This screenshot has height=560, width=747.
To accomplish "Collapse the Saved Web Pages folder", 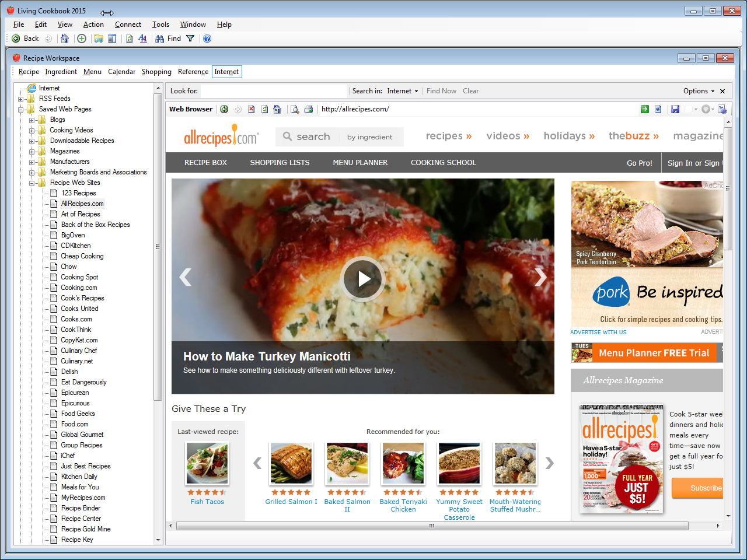I will coord(21,110).
